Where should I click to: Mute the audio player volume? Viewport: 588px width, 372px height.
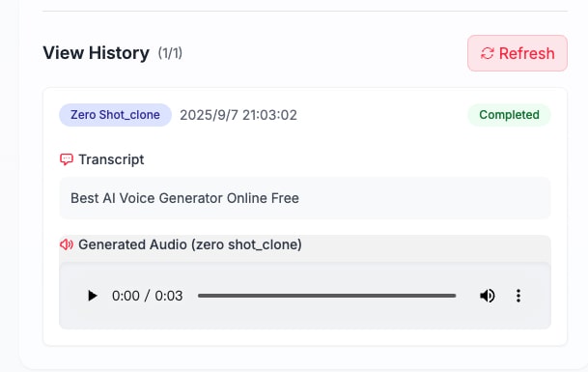[488, 296]
